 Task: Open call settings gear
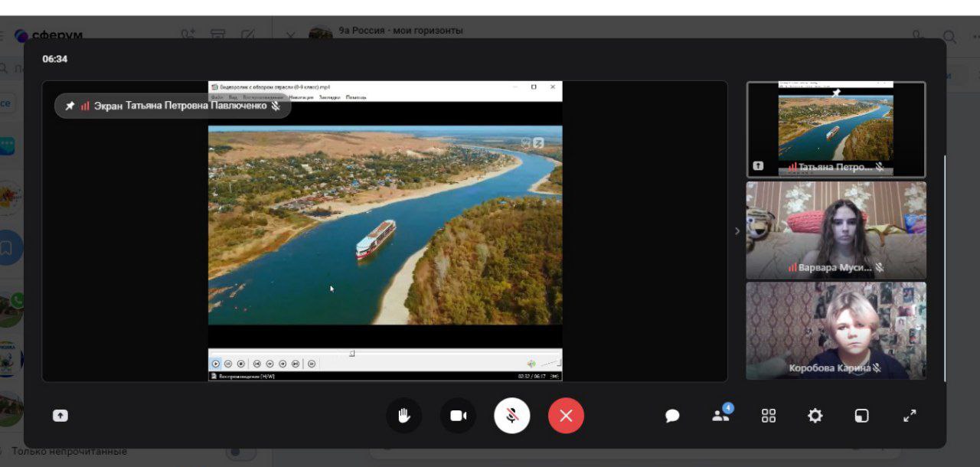(815, 416)
